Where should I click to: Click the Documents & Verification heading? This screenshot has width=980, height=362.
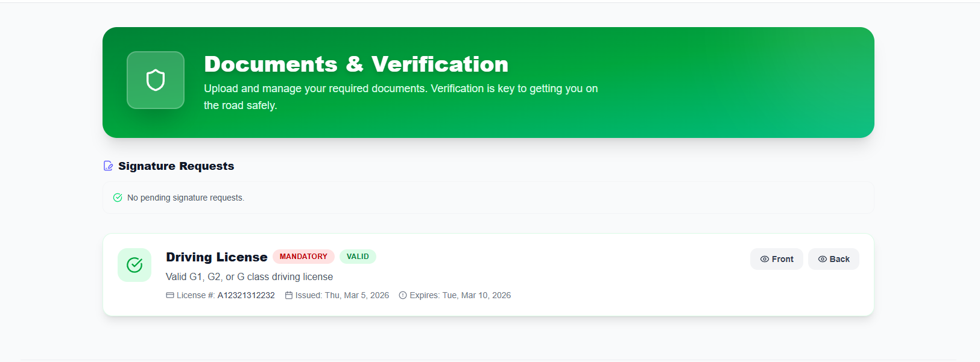356,64
